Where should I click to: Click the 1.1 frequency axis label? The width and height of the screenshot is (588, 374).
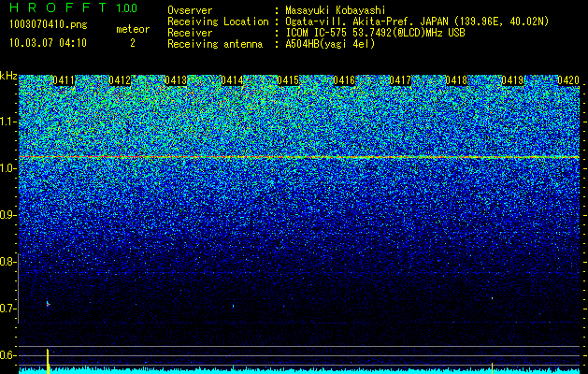(7, 122)
